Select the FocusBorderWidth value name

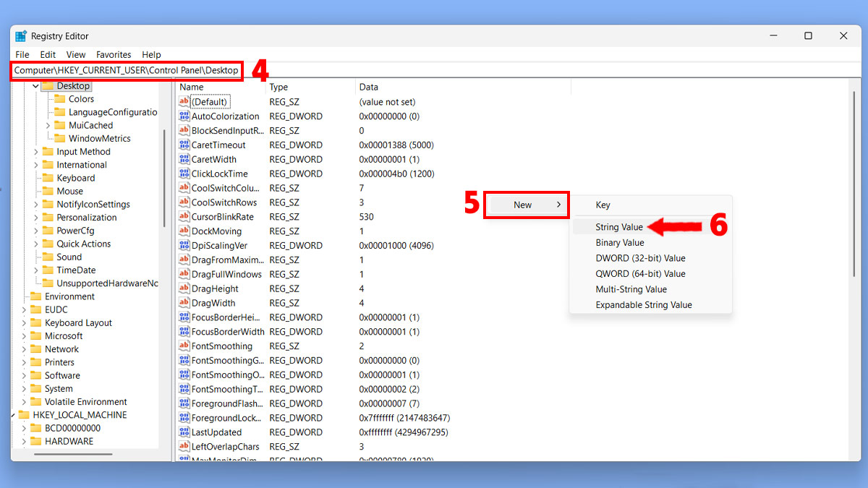(228, 332)
